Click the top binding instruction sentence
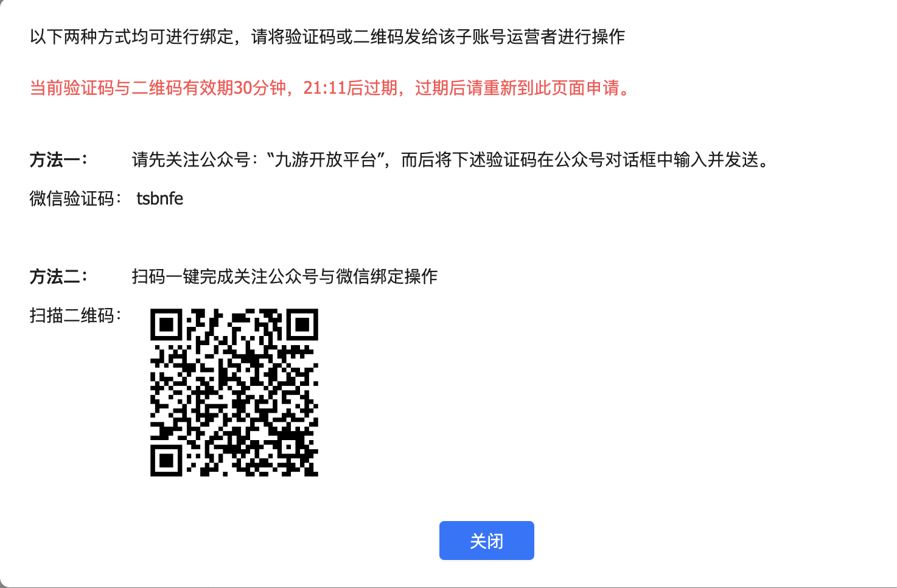Screen dimensions: 897x588 click(x=327, y=37)
